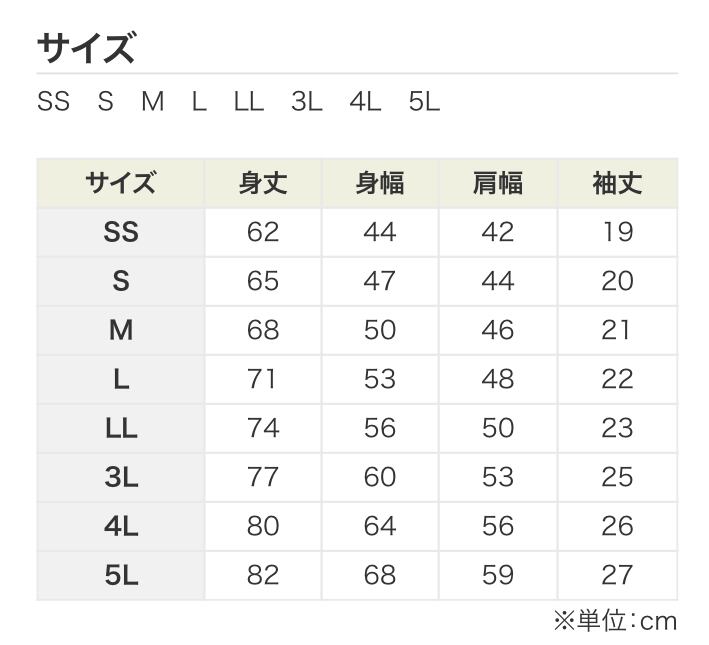Click the LL row label cell
This screenshot has height=645, width=709.
(121, 429)
